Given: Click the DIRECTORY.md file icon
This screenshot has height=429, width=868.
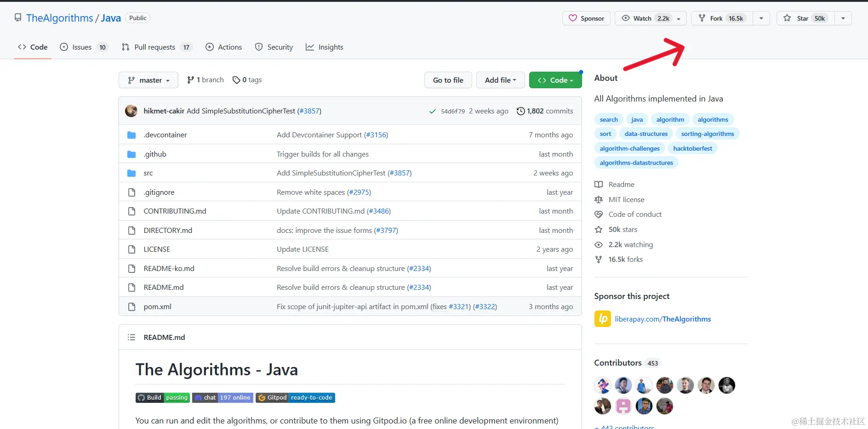Looking at the screenshot, I should (131, 231).
